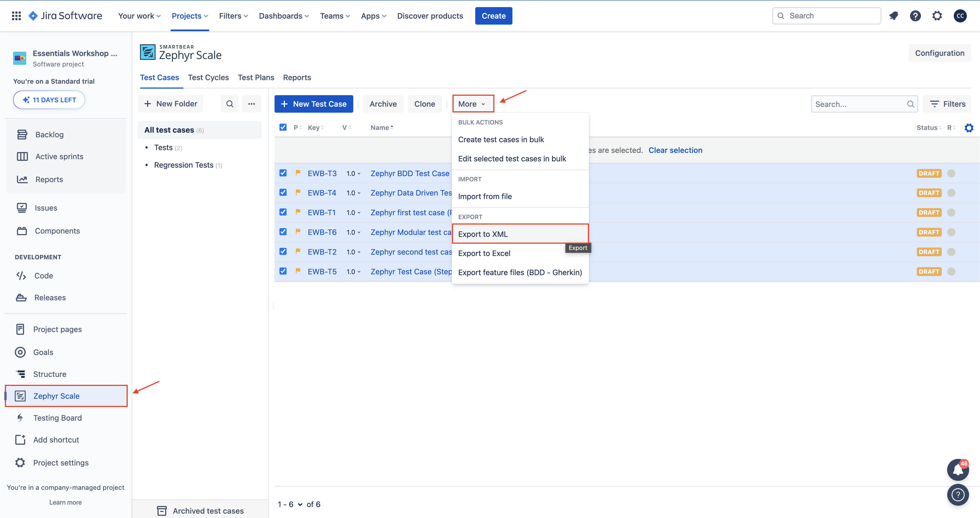This screenshot has height=518, width=980.
Task: Open the folder options ellipsis button
Action: tap(252, 104)
